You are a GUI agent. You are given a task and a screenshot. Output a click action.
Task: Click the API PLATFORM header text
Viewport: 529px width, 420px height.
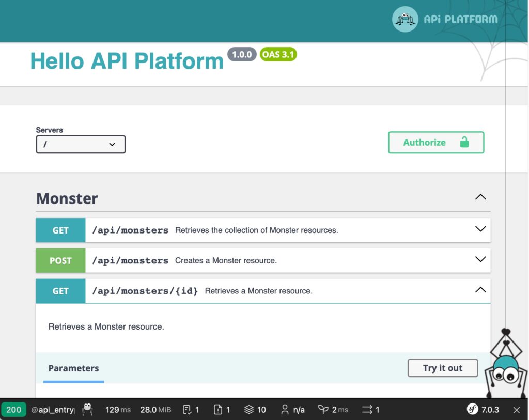point(460,19)
